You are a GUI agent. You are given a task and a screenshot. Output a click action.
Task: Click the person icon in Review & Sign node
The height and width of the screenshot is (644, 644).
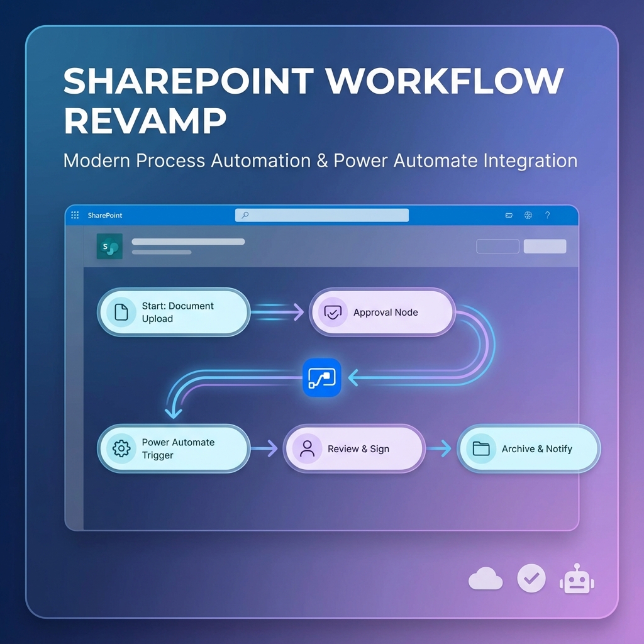308,448
